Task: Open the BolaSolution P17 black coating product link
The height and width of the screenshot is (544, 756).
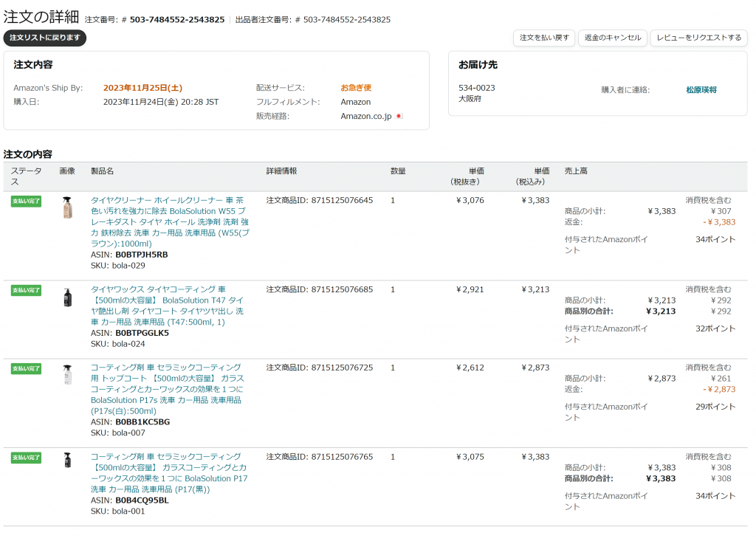Action: (169, 472)
